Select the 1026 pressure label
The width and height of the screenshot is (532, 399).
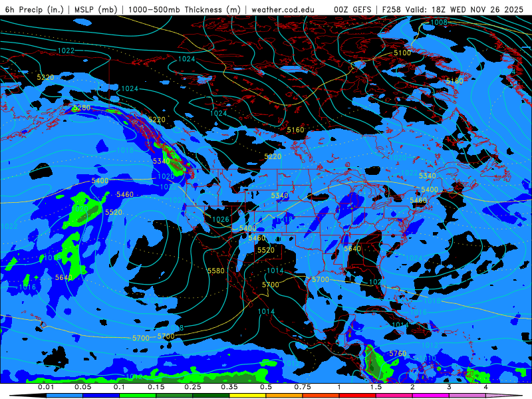221,219
